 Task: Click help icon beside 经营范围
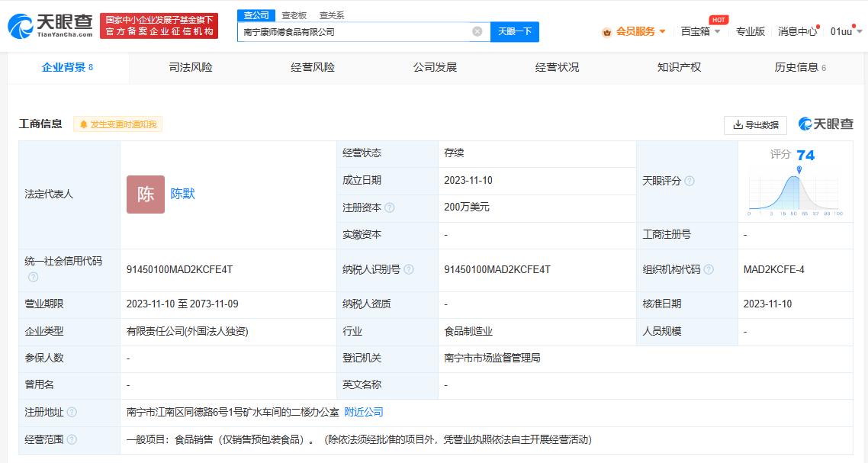[72, 439]
